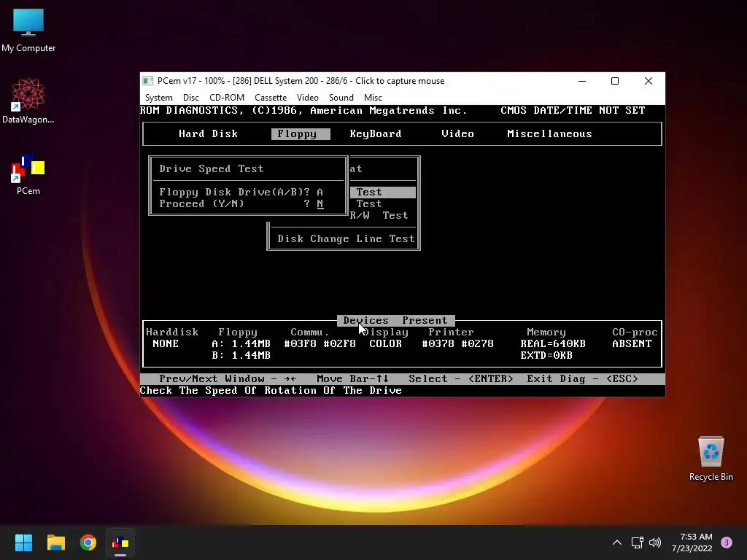747x560 pixels.
Task: Click the Select - <ENTER> hint
Action: pos(461,378)
